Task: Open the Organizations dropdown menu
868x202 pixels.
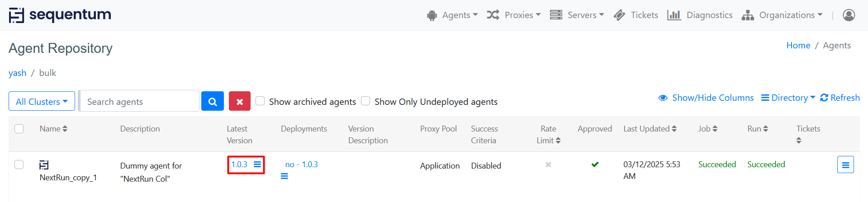Action: (782, 15)
